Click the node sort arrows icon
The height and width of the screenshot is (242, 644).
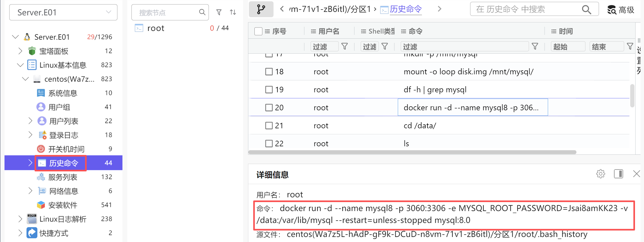[x=233, y=12]
